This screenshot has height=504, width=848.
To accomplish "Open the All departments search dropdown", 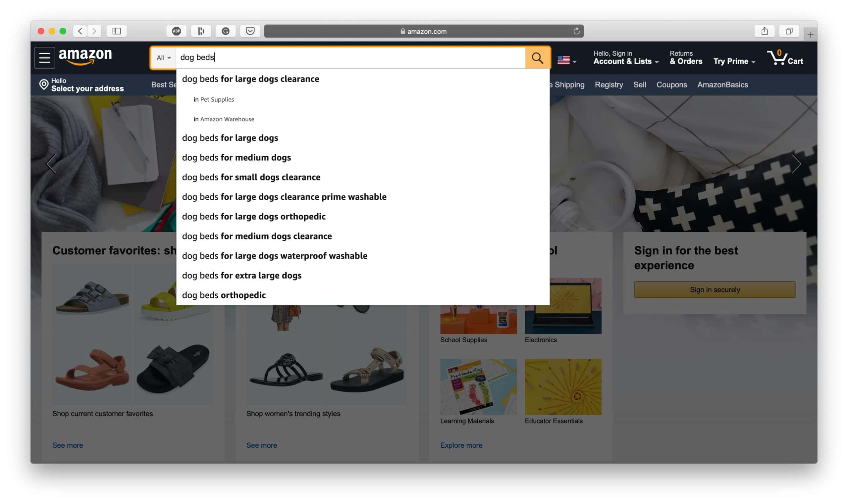I will [x=163, y=58].
